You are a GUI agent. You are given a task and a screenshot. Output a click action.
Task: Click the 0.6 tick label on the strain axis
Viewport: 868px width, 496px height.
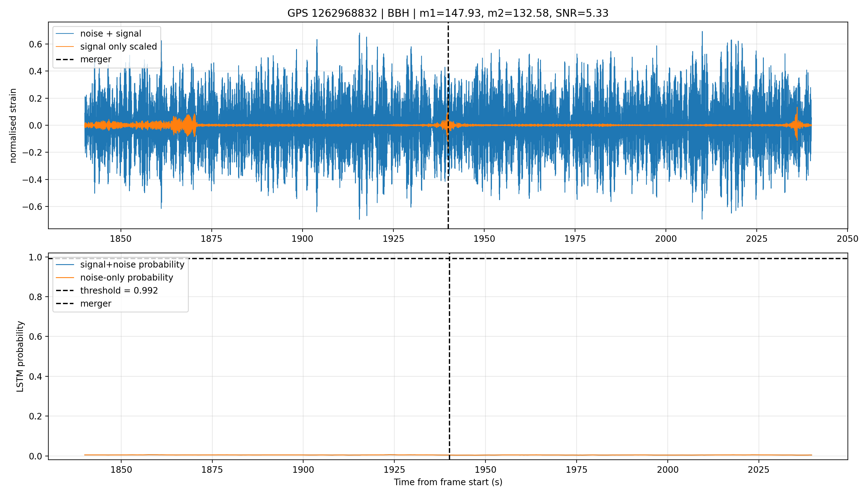click(35, 44)
